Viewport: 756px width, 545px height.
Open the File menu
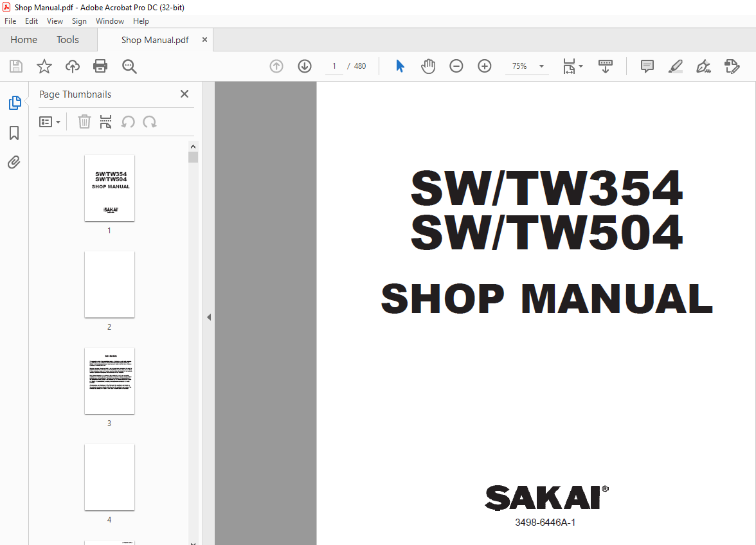[10, 21]
